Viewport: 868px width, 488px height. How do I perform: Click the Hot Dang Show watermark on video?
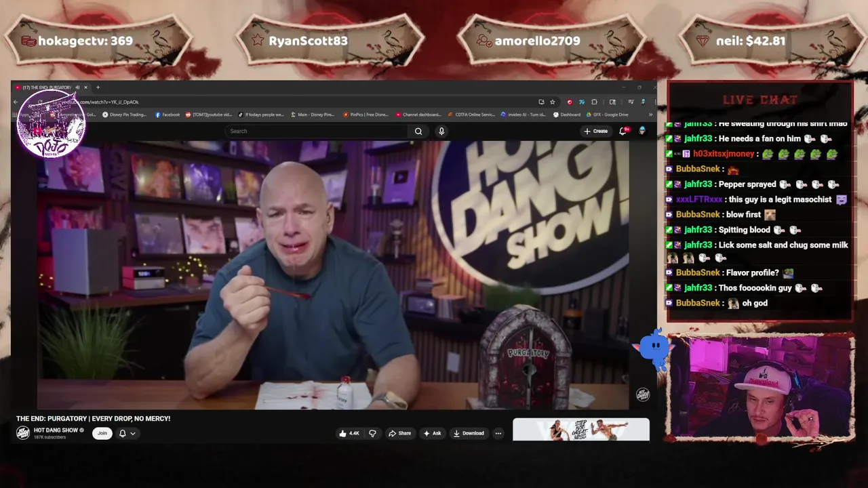point(642,394)
